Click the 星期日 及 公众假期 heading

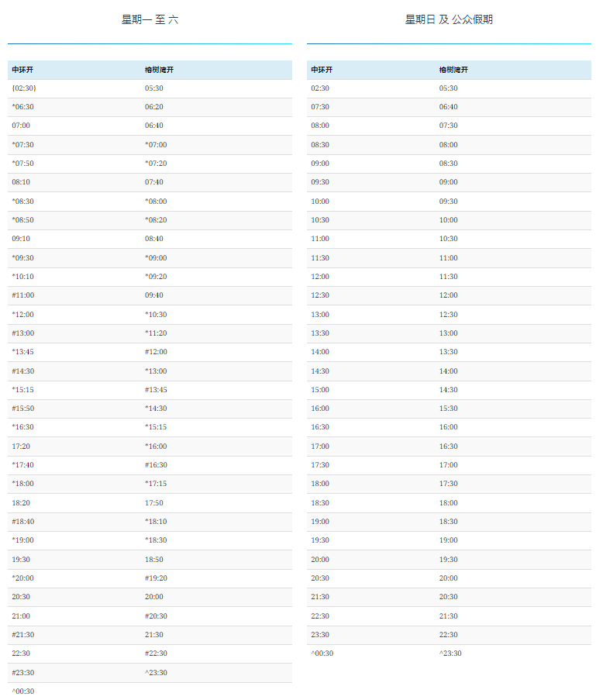[x=449, y=19]
